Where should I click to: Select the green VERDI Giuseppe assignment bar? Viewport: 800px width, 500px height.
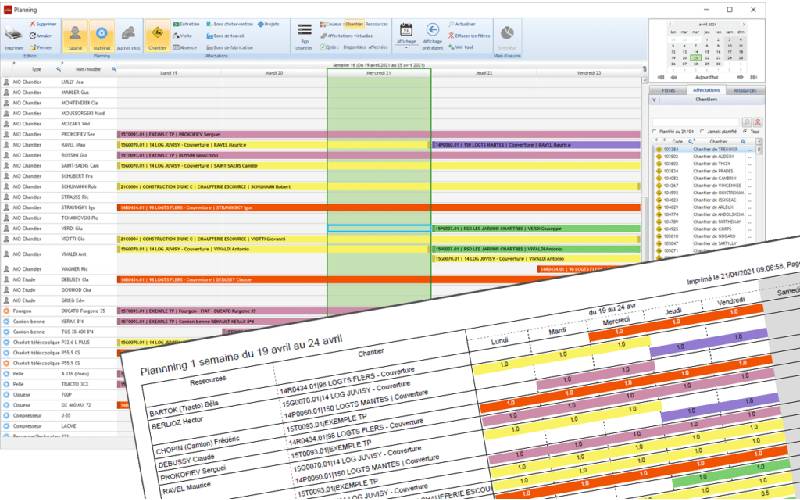pos(536,229)
